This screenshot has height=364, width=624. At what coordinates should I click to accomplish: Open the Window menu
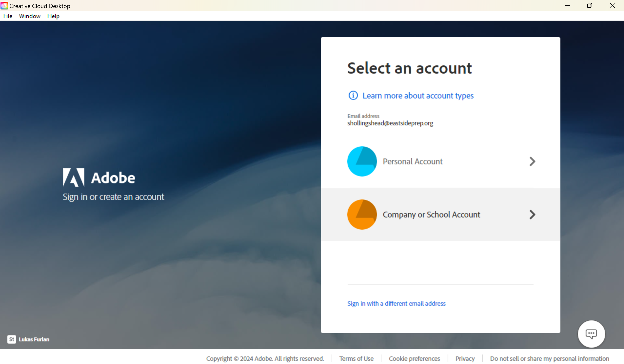coord(30,16)
